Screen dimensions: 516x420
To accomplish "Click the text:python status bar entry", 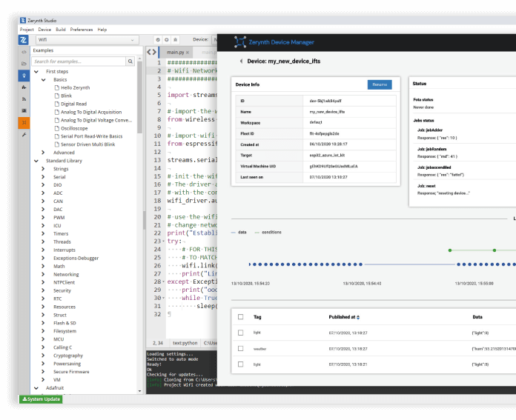I will pos(185,343).
